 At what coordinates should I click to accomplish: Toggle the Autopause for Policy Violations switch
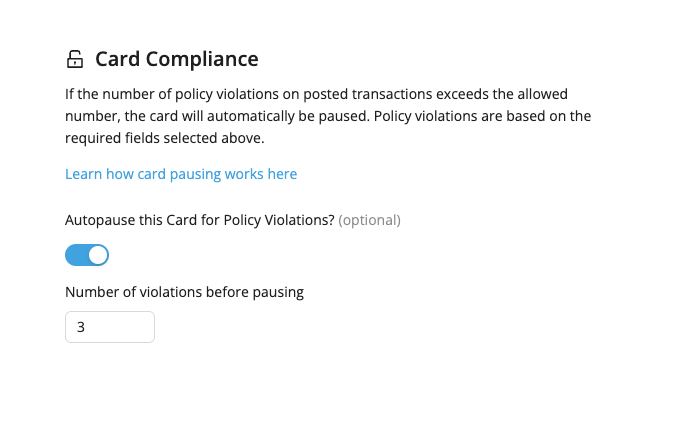87,255
